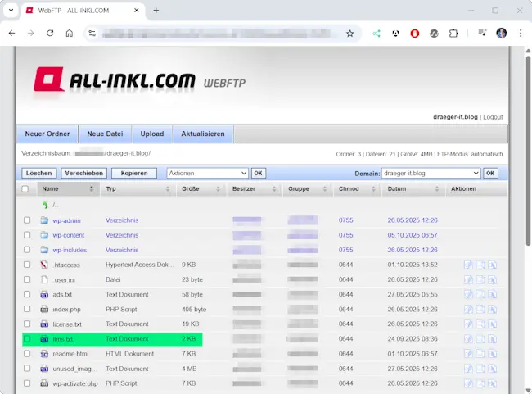Open the browser tab list chevron
The image size is (532, 394).
click(x=11, y=10)
